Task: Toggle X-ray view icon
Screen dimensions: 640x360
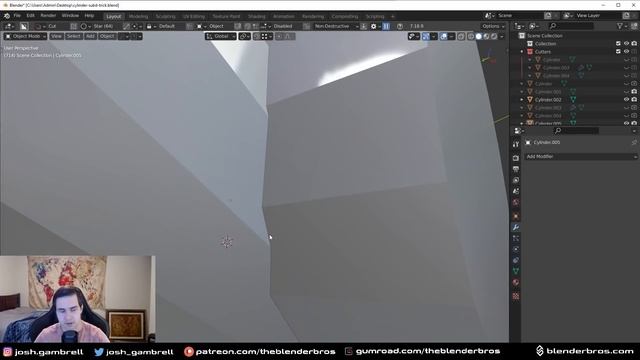Action: tap(461, 36)
